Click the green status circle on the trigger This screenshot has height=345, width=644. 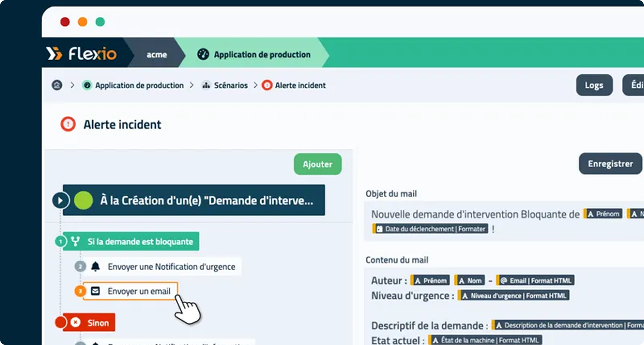click(84, 200)
